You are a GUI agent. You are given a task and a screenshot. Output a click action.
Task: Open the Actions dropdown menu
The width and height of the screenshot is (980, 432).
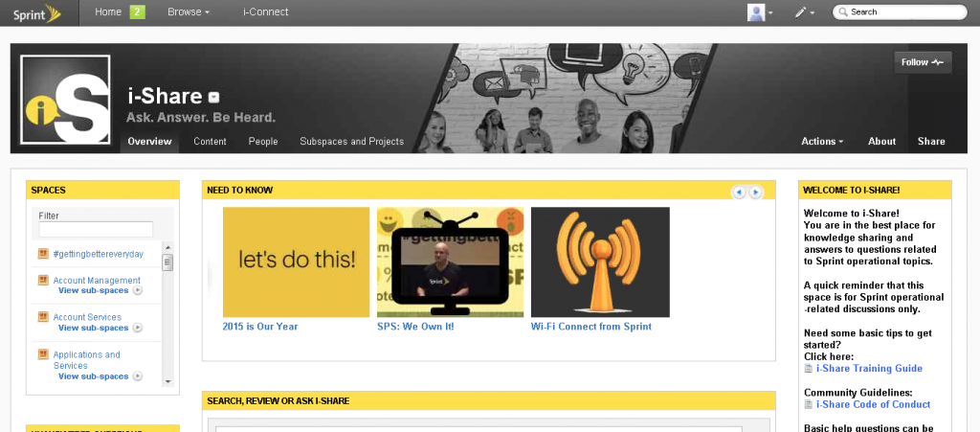[822, 142]
